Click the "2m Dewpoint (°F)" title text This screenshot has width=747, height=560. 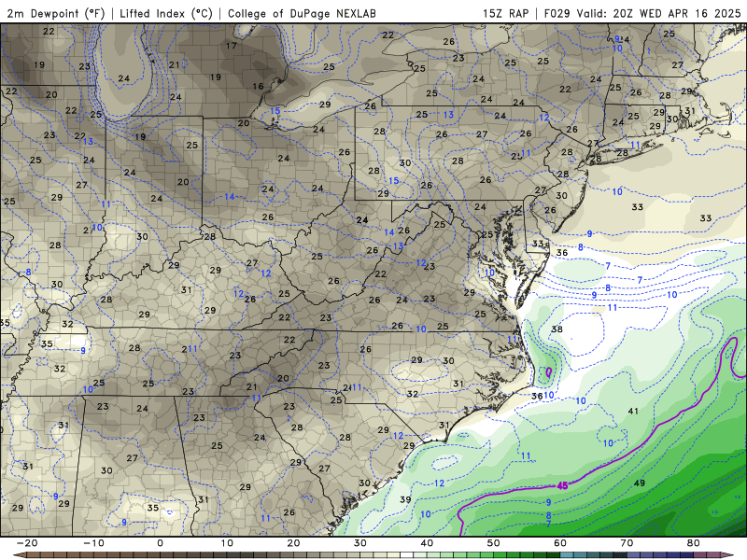point(55,13)
